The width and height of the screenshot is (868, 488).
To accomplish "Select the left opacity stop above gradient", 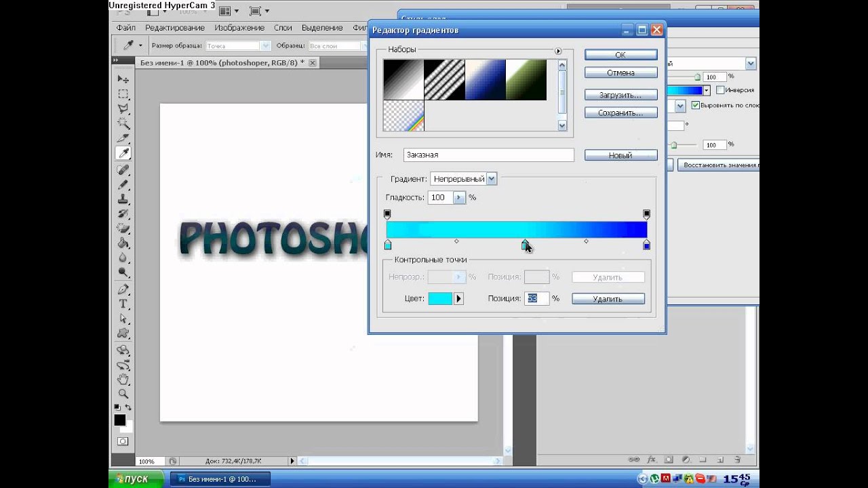I will pyautogui.click(x=387, y=214).
